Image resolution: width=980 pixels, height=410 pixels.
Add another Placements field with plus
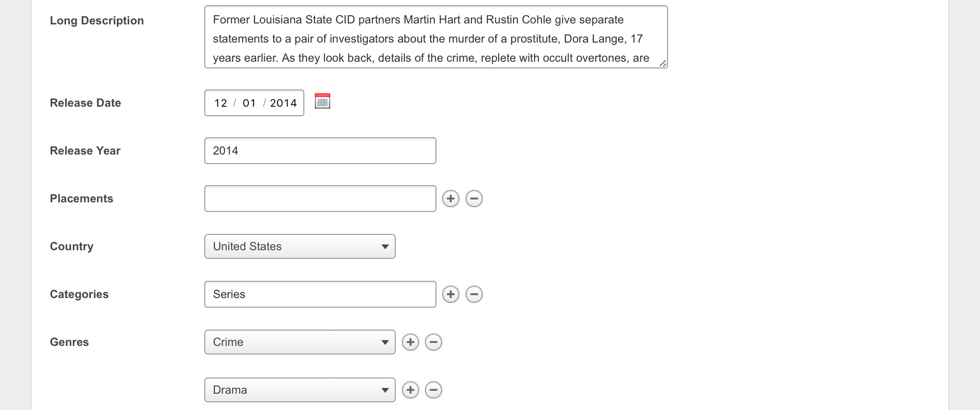point(450,199)
